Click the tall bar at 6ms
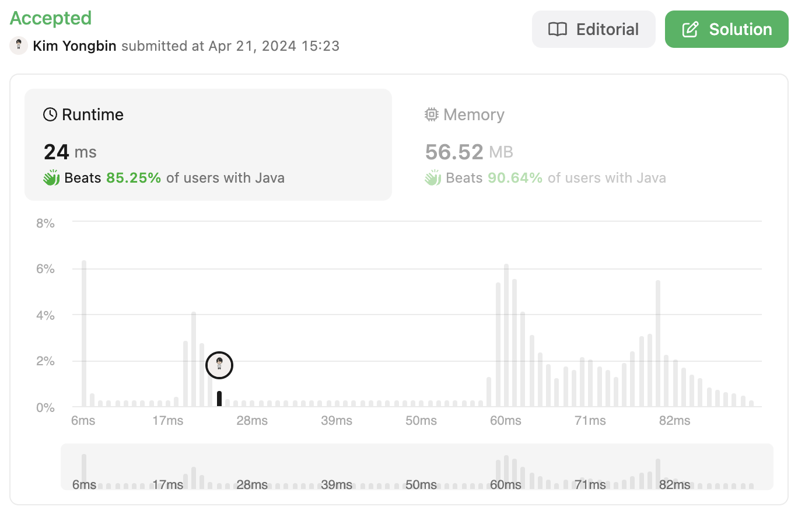 pyautogui.click(x=84, y=333)
